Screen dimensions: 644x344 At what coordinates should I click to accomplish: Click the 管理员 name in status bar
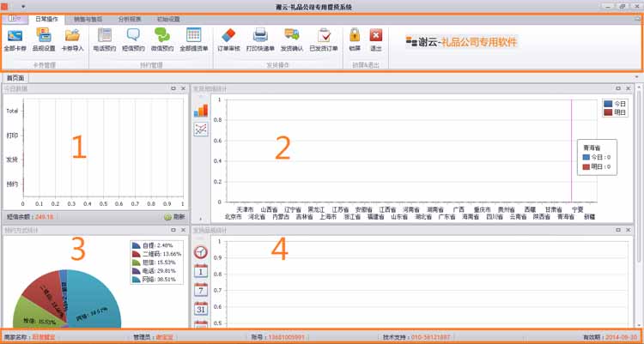pyautogui.click(x=164, y=337)
